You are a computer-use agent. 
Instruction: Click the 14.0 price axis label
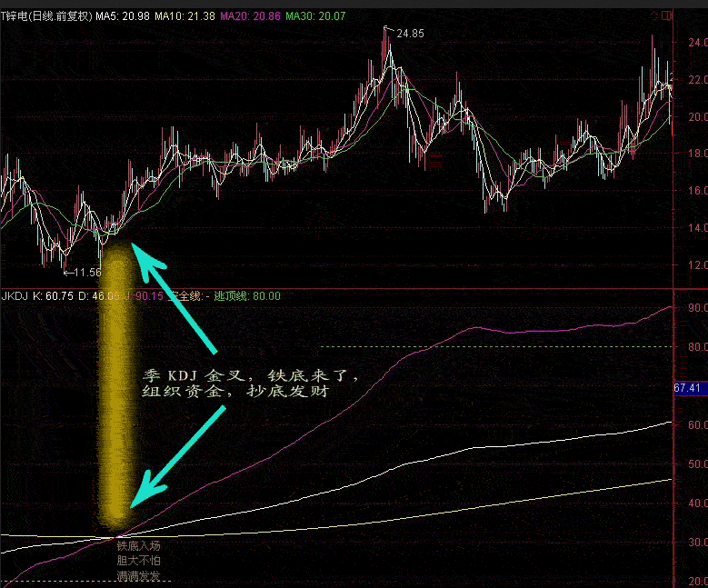[x=698, y=228]
